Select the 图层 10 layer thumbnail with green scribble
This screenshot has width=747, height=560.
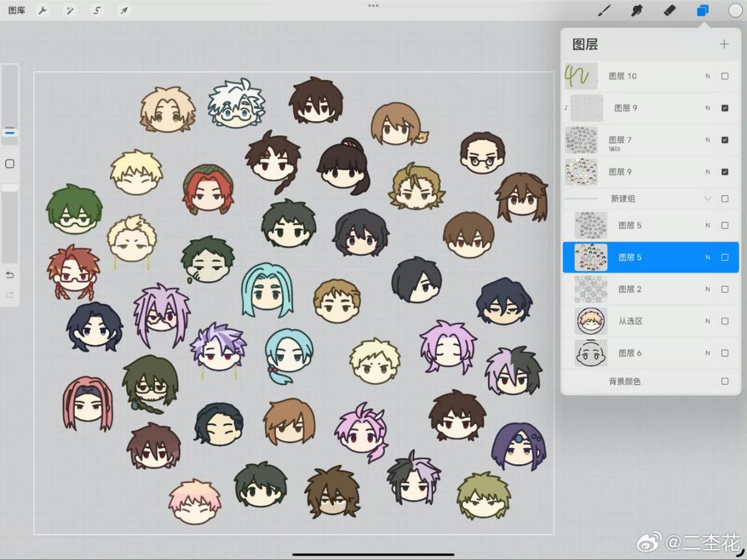click(x=581, y=76)
